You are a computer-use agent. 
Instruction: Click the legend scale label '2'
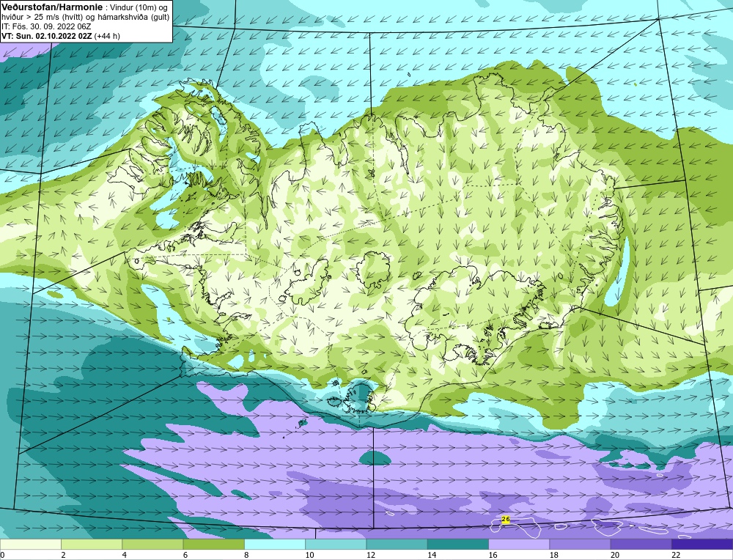click(63, 555)
